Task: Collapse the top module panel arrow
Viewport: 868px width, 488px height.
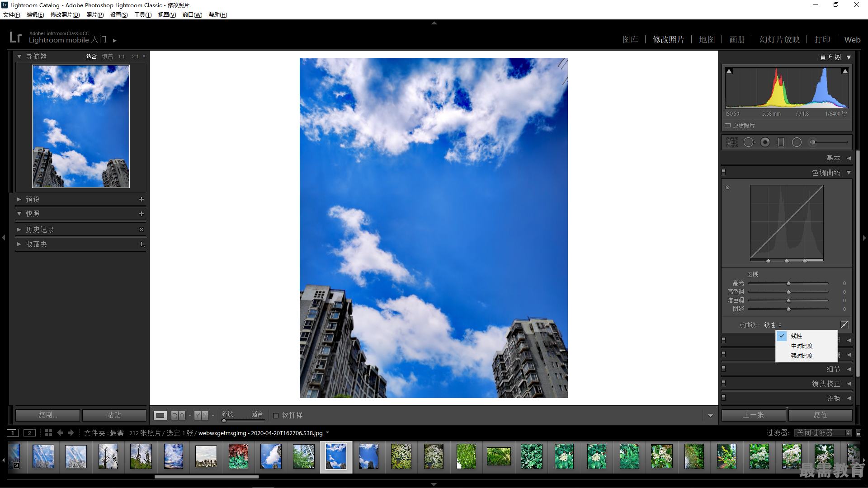Action: point(434,23)
